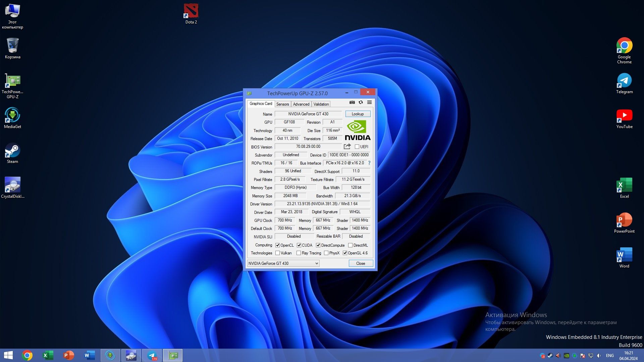This screenshot has height=362, width=644.
Task: Toggle the DirectML checkbox
Action: click(x=350, y=245)
